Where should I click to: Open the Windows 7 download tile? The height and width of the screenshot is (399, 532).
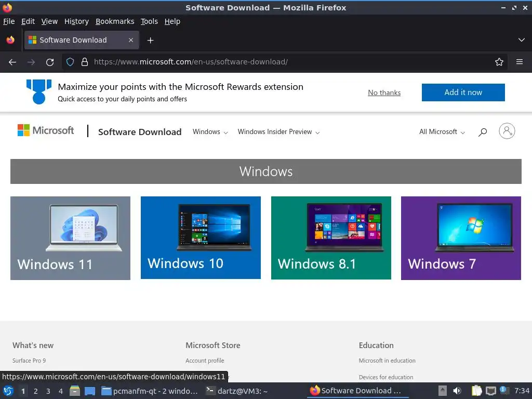pos(461,238)
